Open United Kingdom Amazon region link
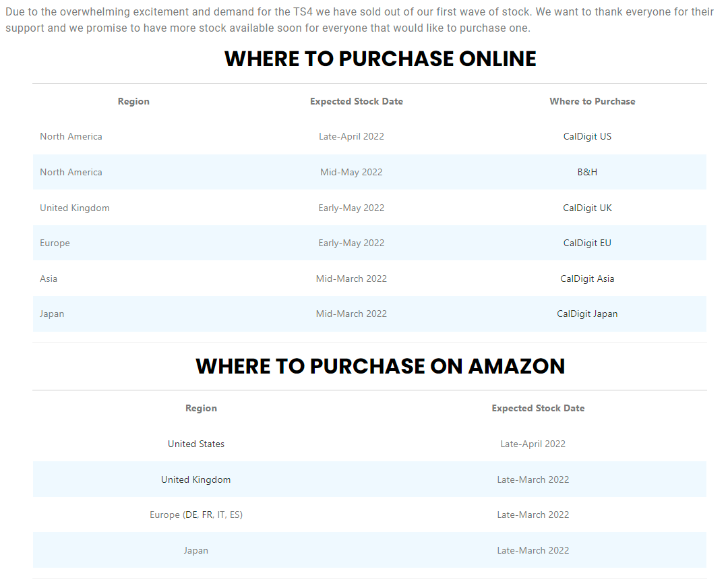The height and width of the screenshot is (588, 728). click(196, 480)
